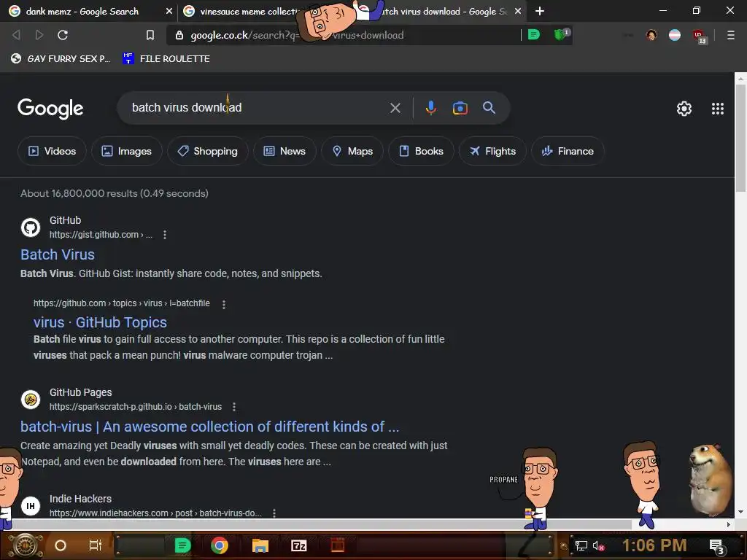Click the horizontal page scrollbar
747x560 pixels.
coord(322,525)
